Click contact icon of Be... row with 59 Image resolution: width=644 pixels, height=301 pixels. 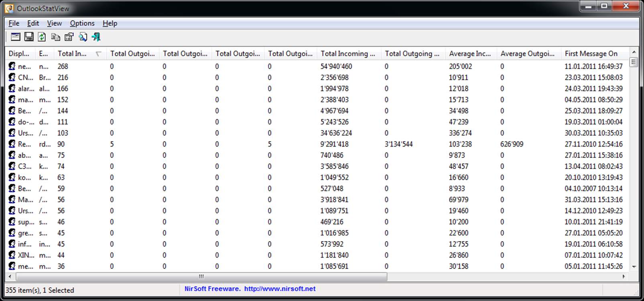coord(12,188)
